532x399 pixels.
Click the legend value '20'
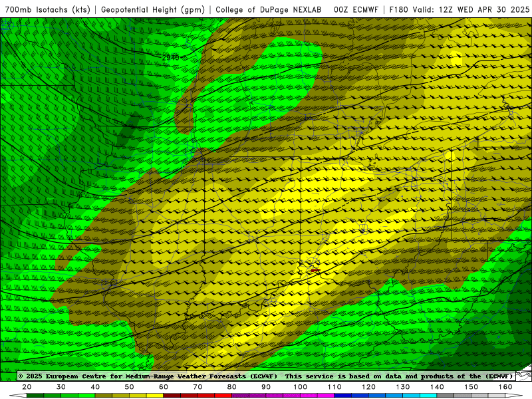point(27,387)
